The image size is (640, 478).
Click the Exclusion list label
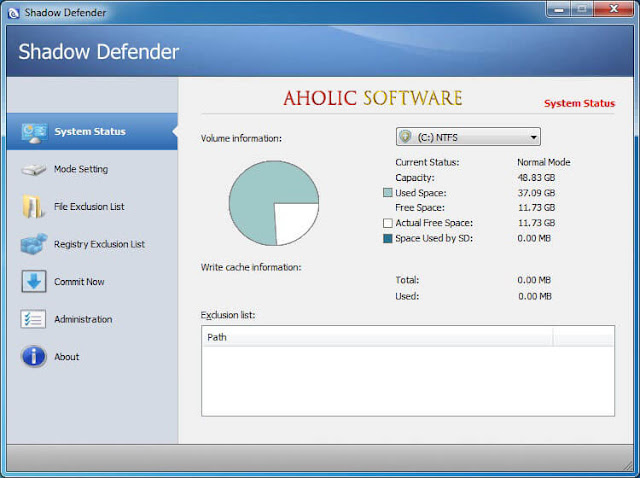(x=228, y=315)
